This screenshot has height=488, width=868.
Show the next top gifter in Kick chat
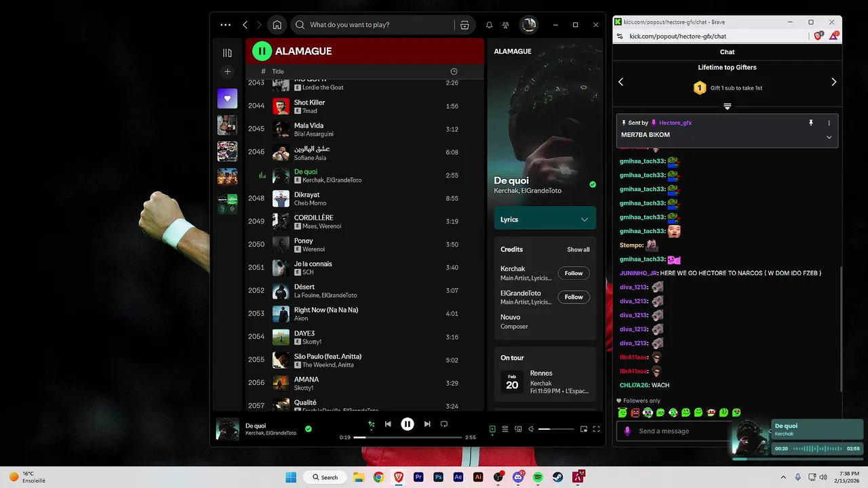click(833, 82)
